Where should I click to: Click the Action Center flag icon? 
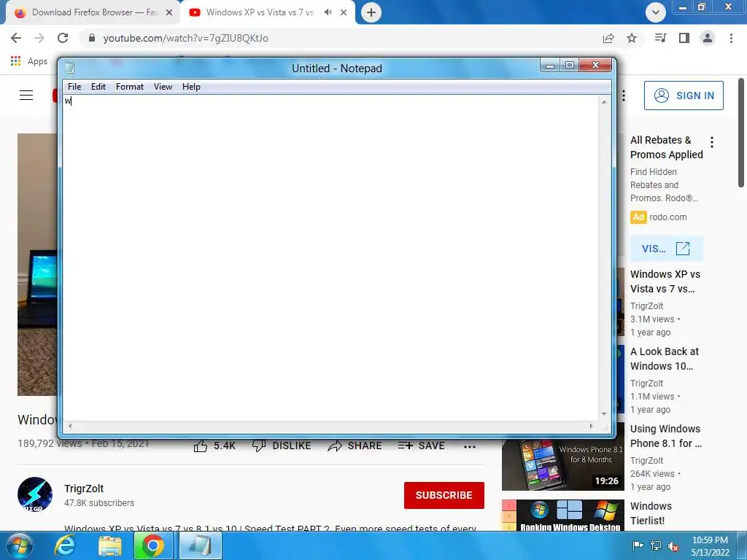(x=638, y=545)
